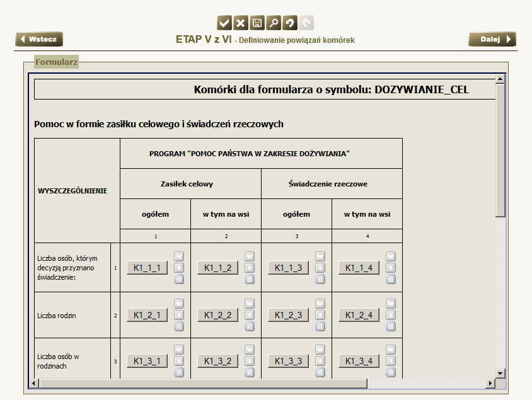Click the 'w' icon beside K1_1_2
Screen dimensions: 532x400
click(x=250, y=256)
